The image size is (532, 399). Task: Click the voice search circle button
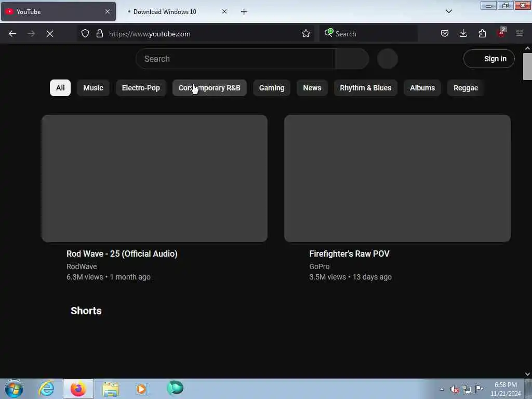[x=388, y=59]
